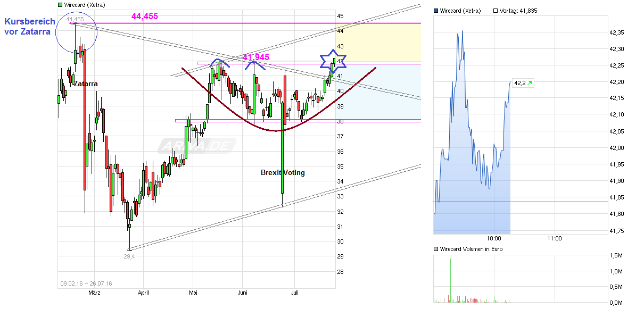
Task: Click the 32 price axis value
Action: pos(341,212)
